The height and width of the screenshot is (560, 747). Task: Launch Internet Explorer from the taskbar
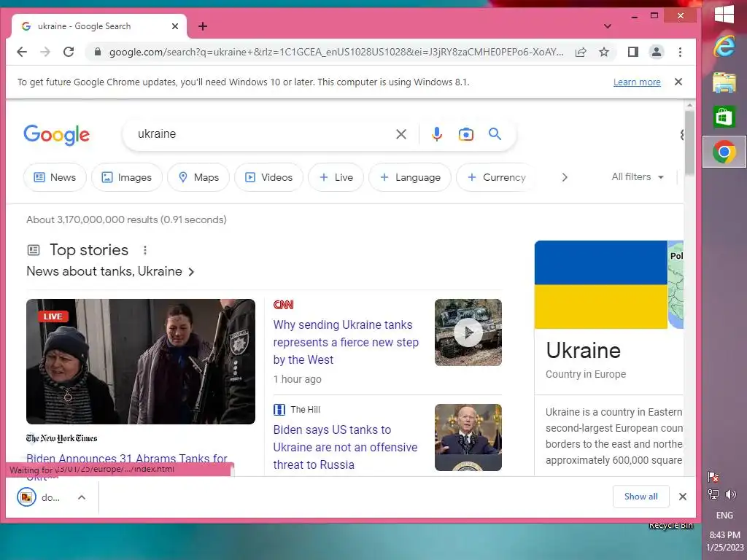[x=724, y=47]
